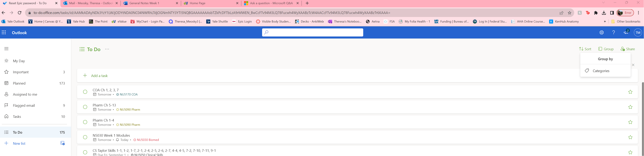Mark COA Ch 1, 2, 3, 7 complete
644x156 pixels.
coord(85,92)
